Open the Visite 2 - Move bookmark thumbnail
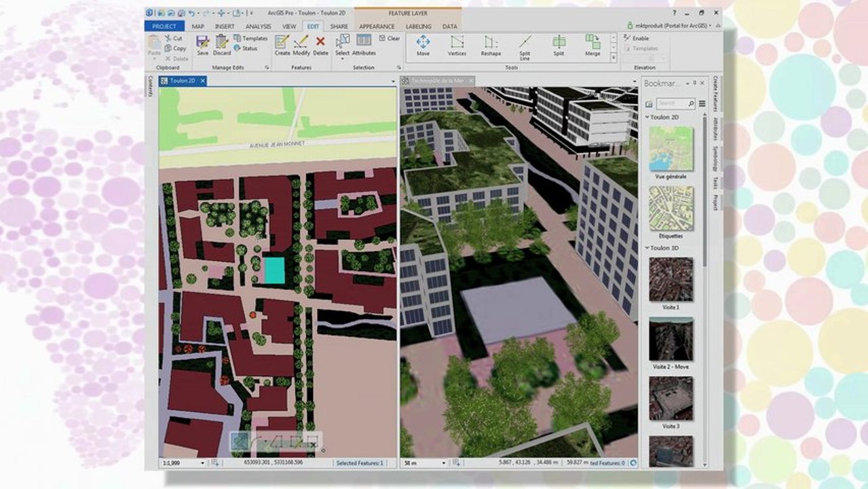The width and height of the screenshot is (868, 489). 671,338
